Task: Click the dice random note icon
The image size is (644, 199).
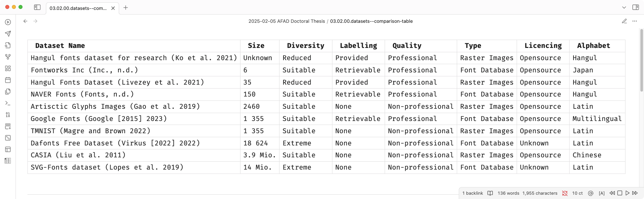Action: point(8,138)
